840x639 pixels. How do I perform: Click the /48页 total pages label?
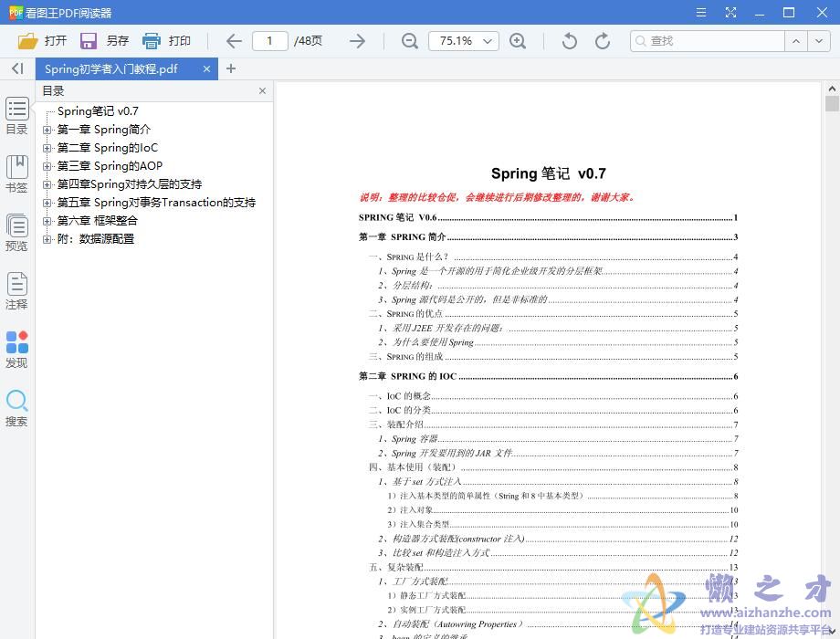click(308, 41)
